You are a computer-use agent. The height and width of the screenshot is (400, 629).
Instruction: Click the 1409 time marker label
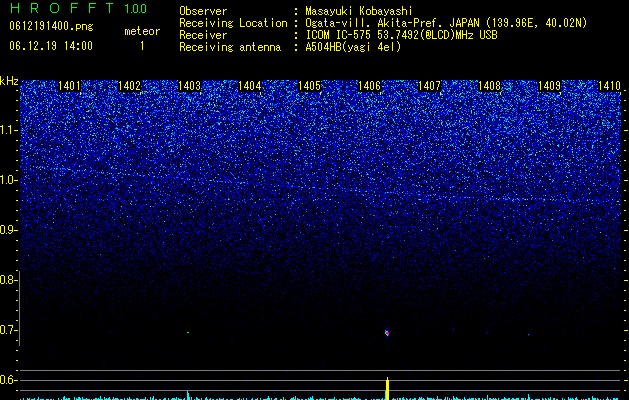click(549, 86)
